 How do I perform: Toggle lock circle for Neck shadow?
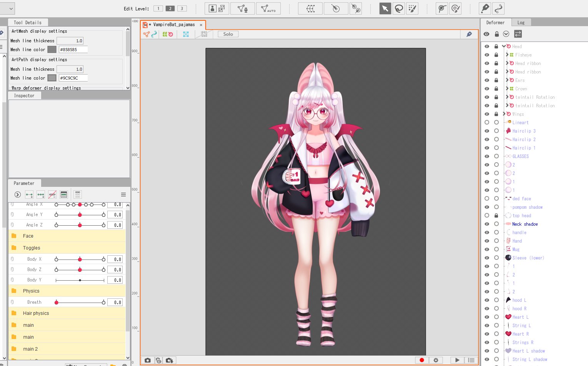(496, 224)
